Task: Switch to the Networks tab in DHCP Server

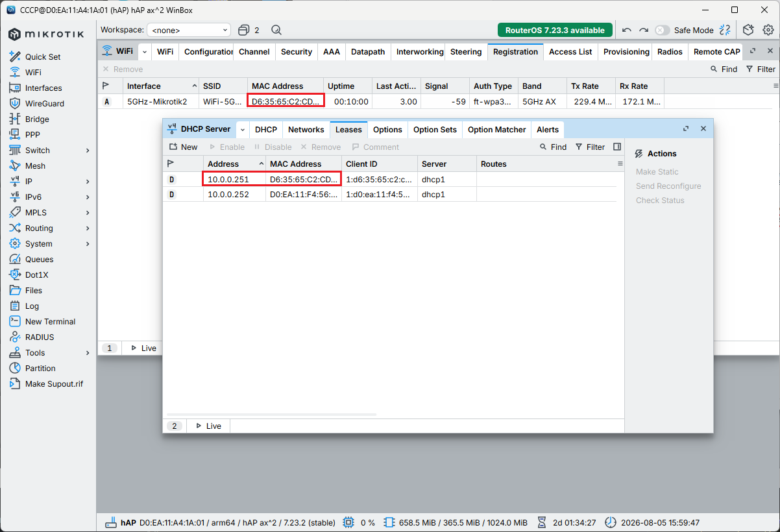Action: pyautogui.click(x=306, y=130)
